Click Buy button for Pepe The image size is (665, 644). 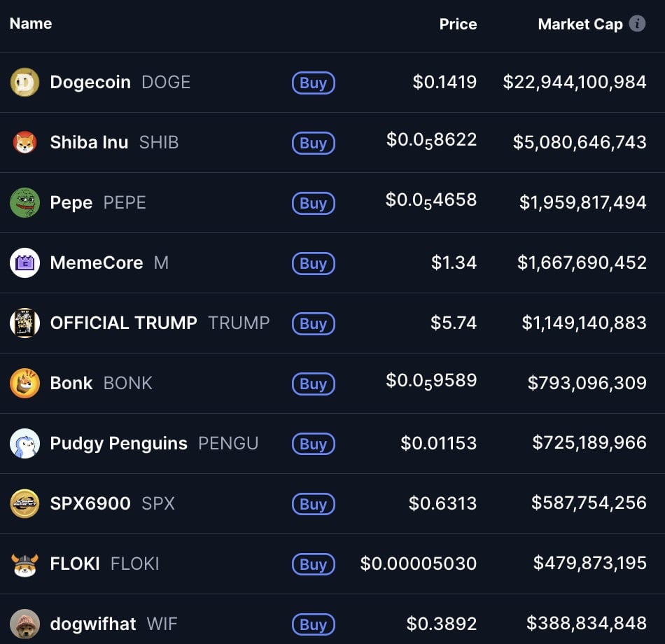[314, 204]
